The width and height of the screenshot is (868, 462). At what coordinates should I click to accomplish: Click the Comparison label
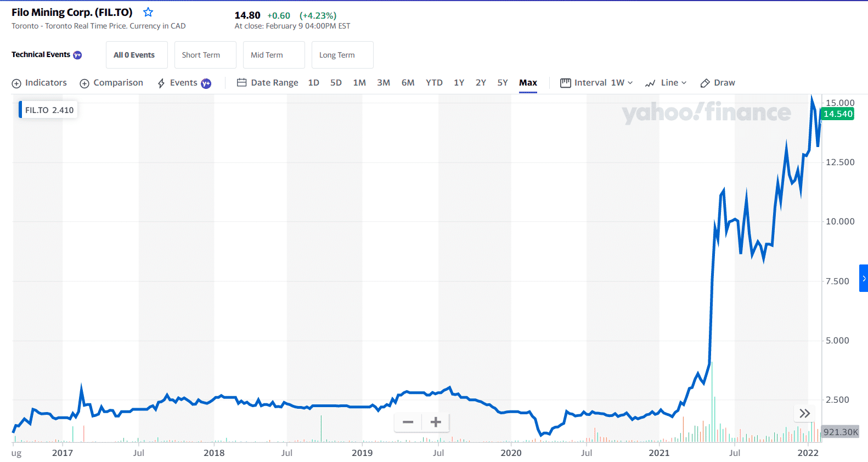click(118, 83)
